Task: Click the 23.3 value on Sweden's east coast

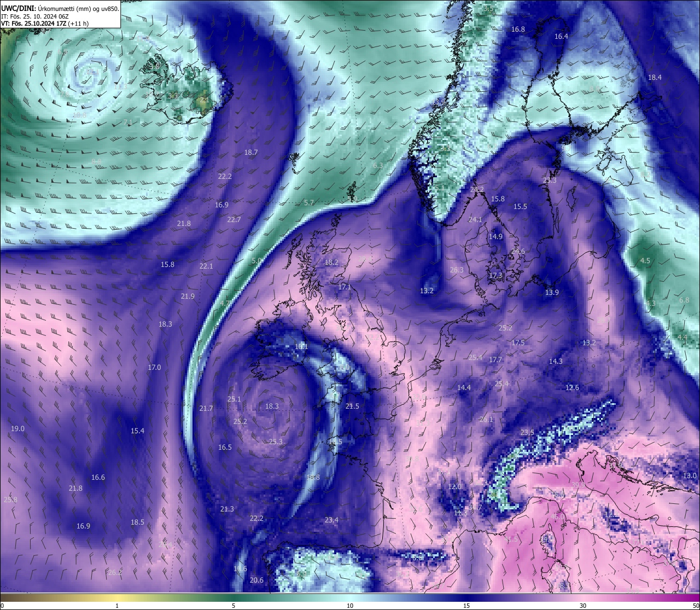Action: [550, 181]
